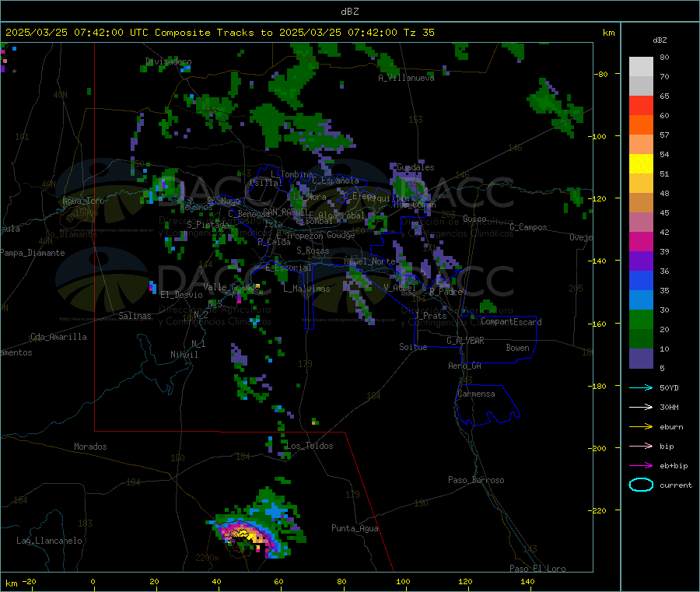Click the 'V_Atuel' map label
Viewport: 700px width, 592px height.
[400, 288]
